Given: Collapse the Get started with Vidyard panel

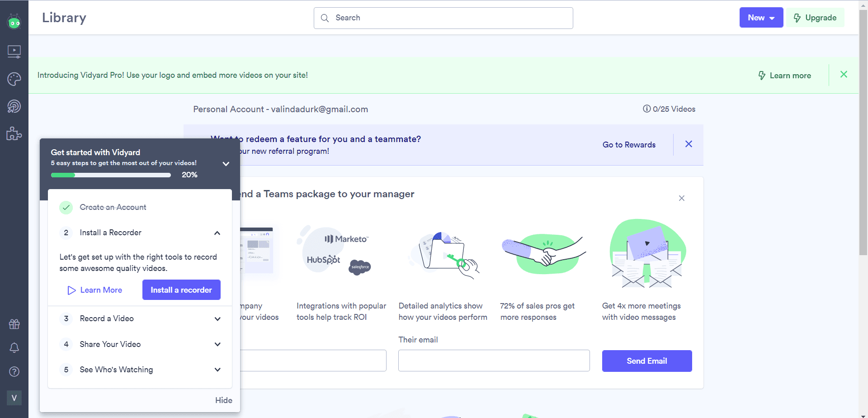Looking at the screenshot, I should pyautogui.click(x=226, y=164).
